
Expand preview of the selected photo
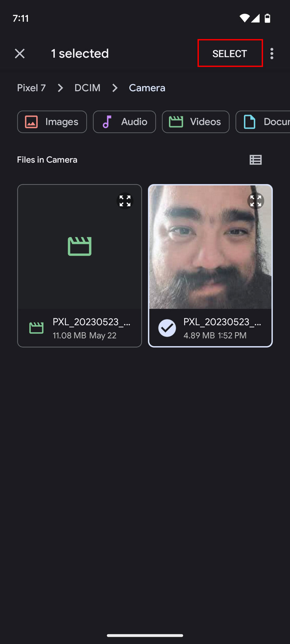256,201
